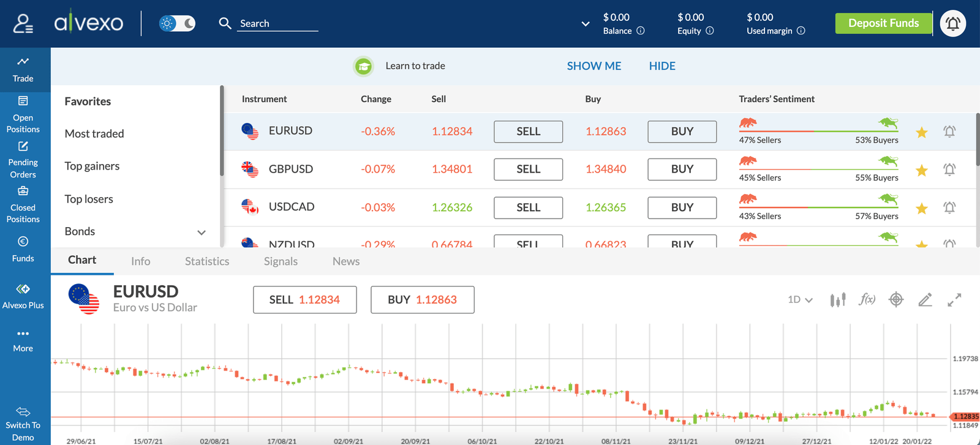Click the Deposit Funds button
This screenshot has width=980, height=445.
click(x=883, y=23)
